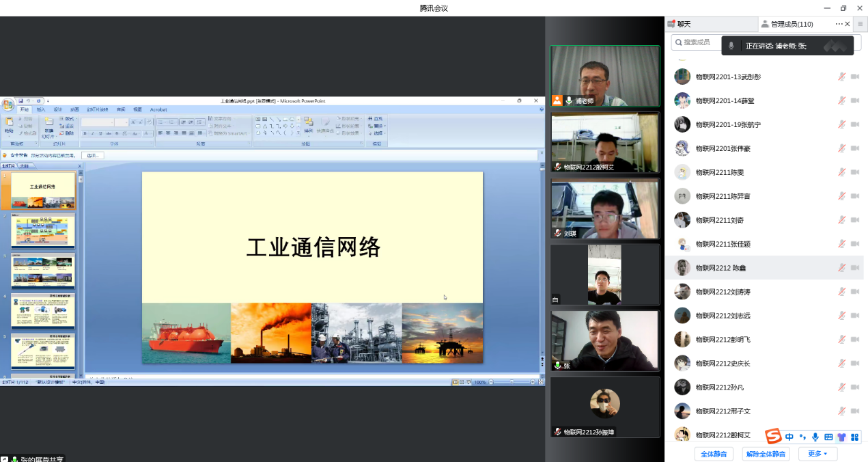
Task: Select 浦老师's video thumbnail
Action: tap(605, 76)
